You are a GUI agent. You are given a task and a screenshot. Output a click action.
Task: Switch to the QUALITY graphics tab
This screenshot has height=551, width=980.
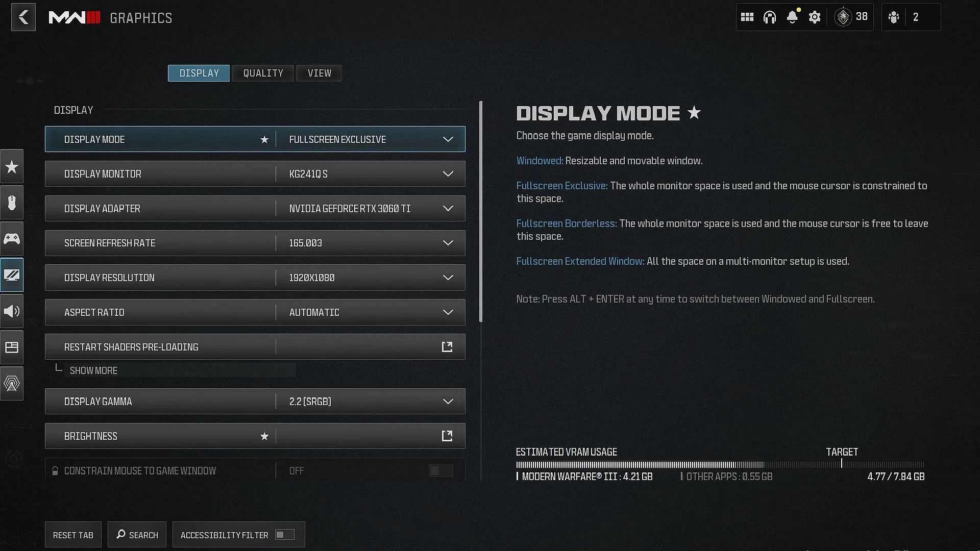click(263, 72)
